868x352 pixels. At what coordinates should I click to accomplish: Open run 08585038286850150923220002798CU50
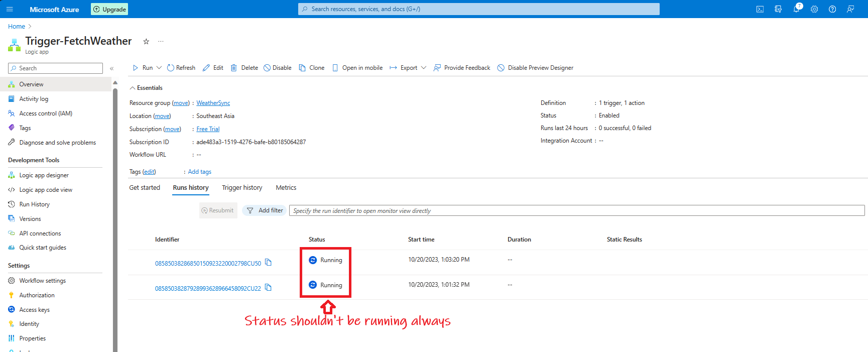click(208, 263)
